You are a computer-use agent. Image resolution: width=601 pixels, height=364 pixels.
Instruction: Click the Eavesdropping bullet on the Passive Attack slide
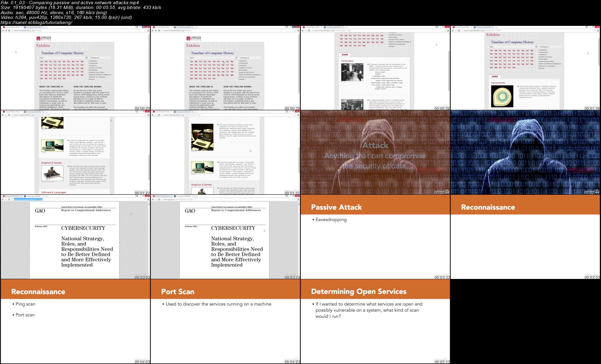(x=331, y=220)
